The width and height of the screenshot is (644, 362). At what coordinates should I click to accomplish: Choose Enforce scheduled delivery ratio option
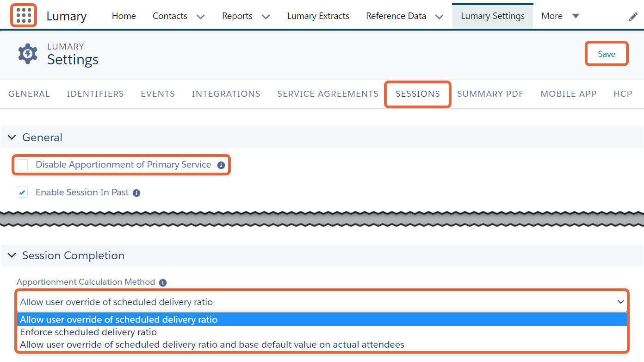pyautogui.click(x=322, y=332)
